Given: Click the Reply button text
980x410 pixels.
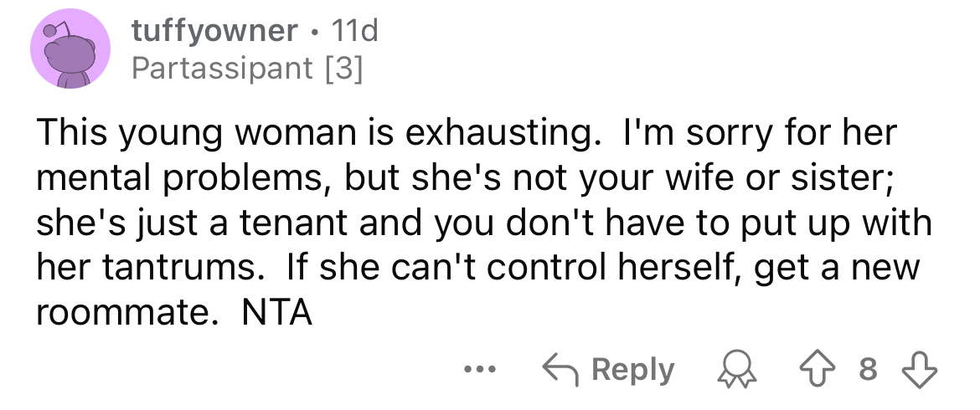Looking at the screenshot, I should pyautogui.click(x=632, y=370).
